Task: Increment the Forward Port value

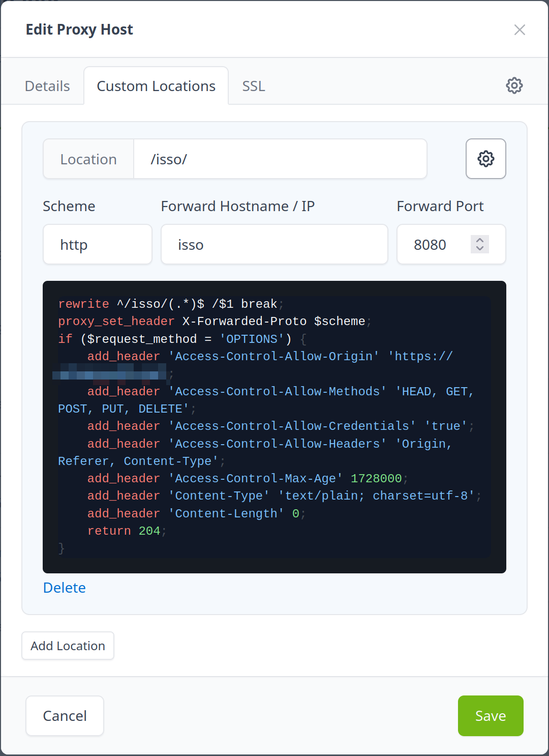Action: pos(479,240)
